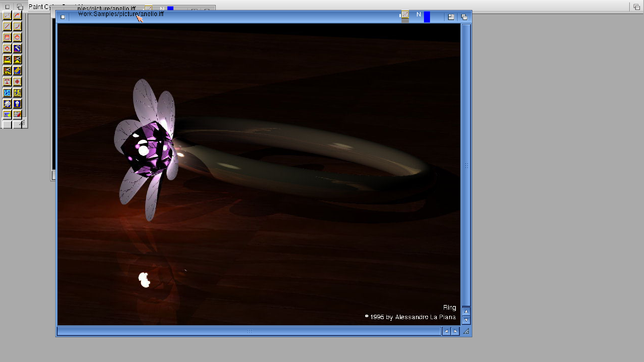
Task: Select the ellipse tool in toolbox
Action: pos(17,37)
